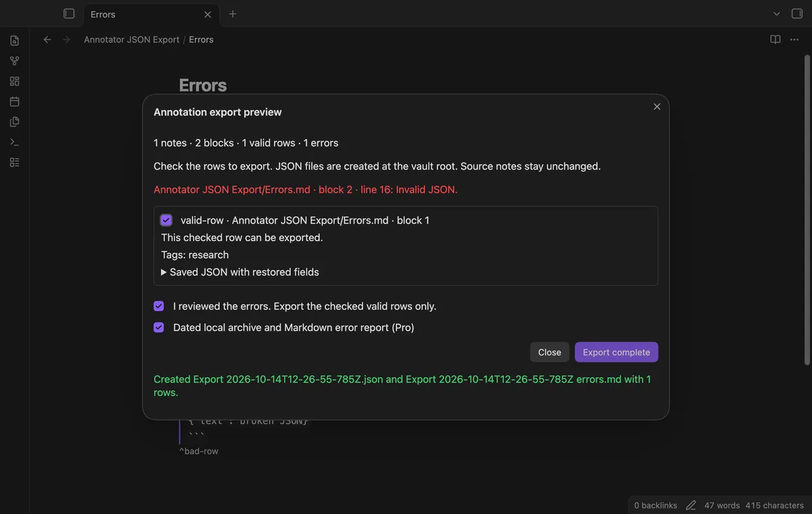Open tab list dropdown chevron
The width and height of the screenshot is (812, 514).
[777, 14]
